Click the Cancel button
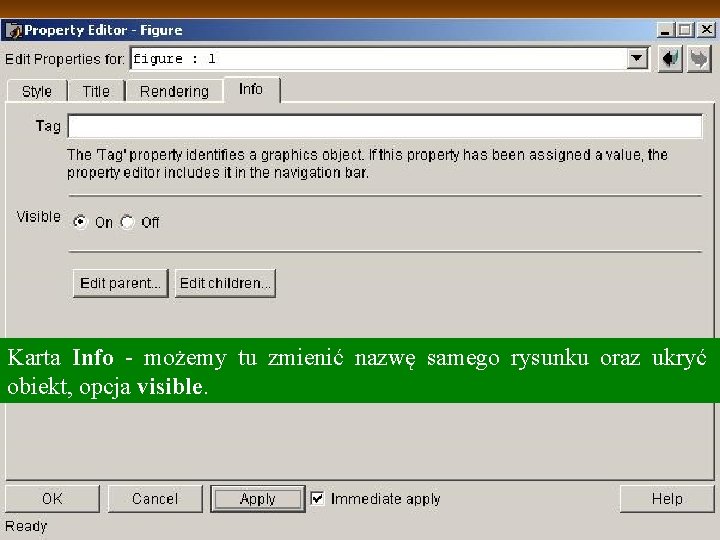 point(155,499)
